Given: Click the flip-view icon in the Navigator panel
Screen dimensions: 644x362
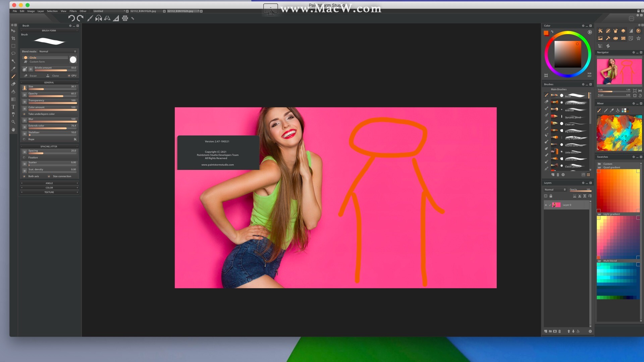Looking at the screenshot, I should click(x=640, y=90).
